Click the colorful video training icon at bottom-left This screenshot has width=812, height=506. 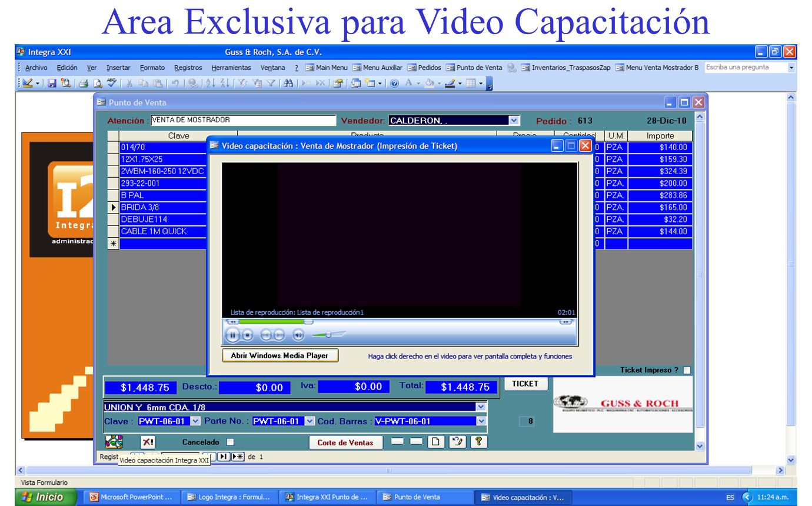point(114,441)
